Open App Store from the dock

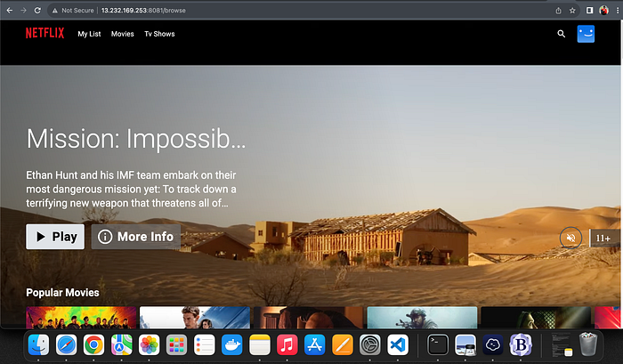pyautogui.click(x=315, y=344)
